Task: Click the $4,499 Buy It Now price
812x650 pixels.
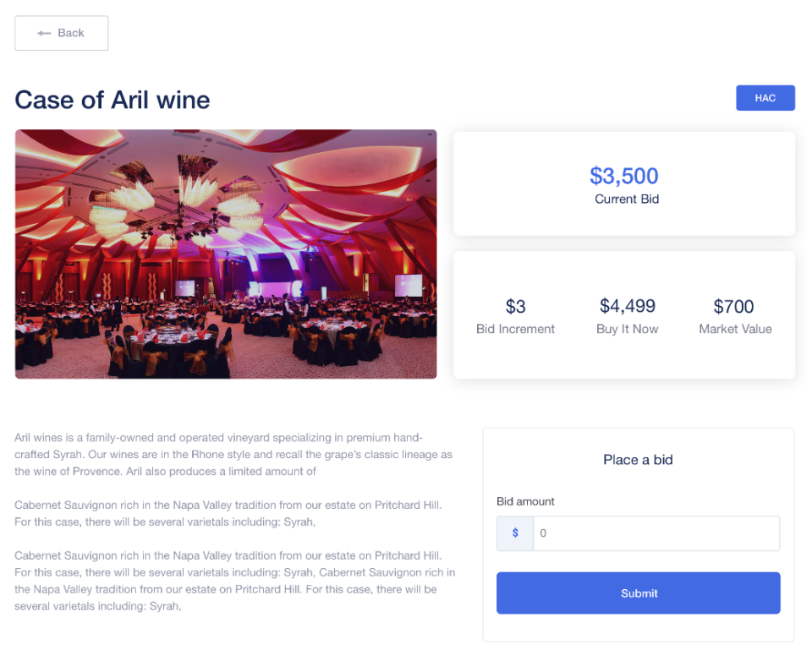Action: click(628, 306)
